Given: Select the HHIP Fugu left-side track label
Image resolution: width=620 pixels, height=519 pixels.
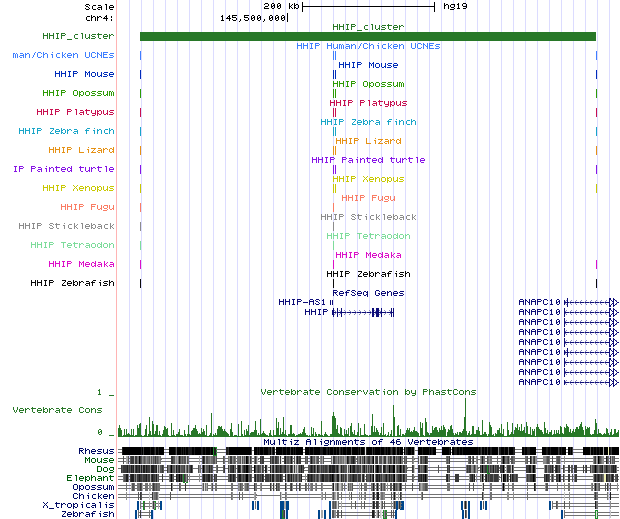Looking at the screenshot, I should [87, 207].
